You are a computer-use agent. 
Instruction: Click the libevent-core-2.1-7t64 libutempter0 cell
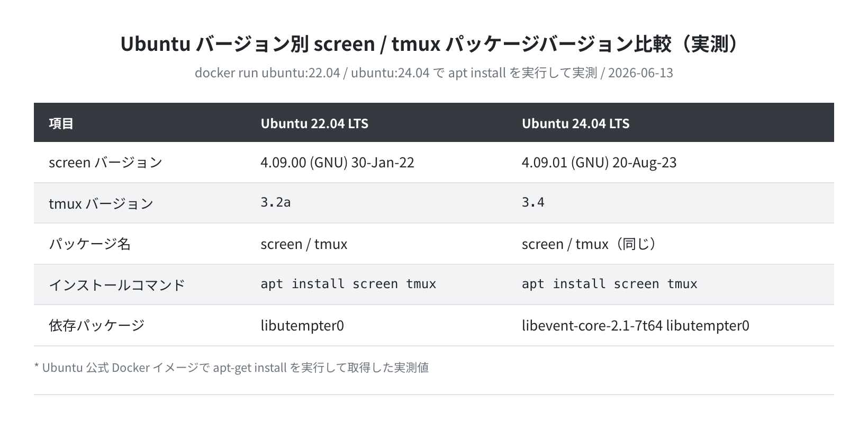[635, 325]
